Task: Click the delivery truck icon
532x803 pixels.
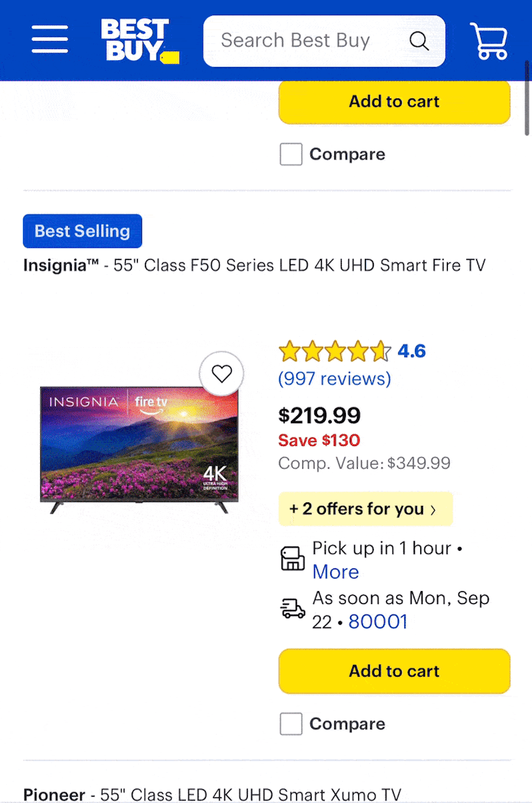Action: 293,608
